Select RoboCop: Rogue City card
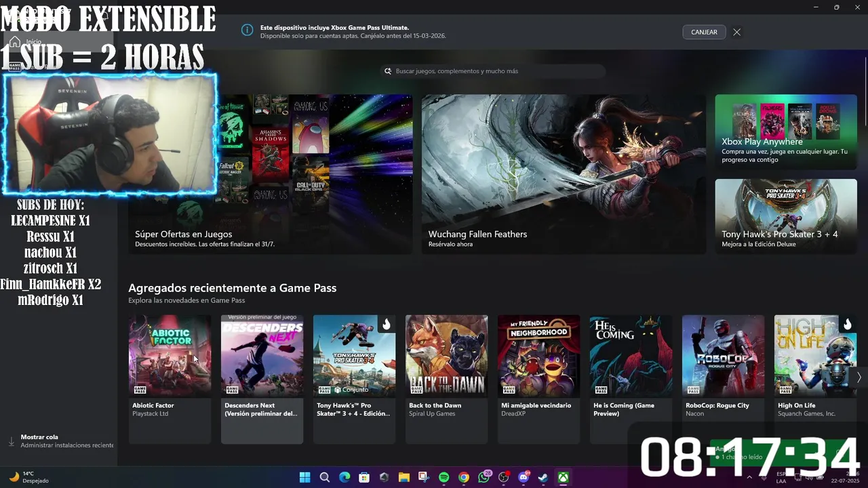The image size is (868, 488). coord(723,379)
